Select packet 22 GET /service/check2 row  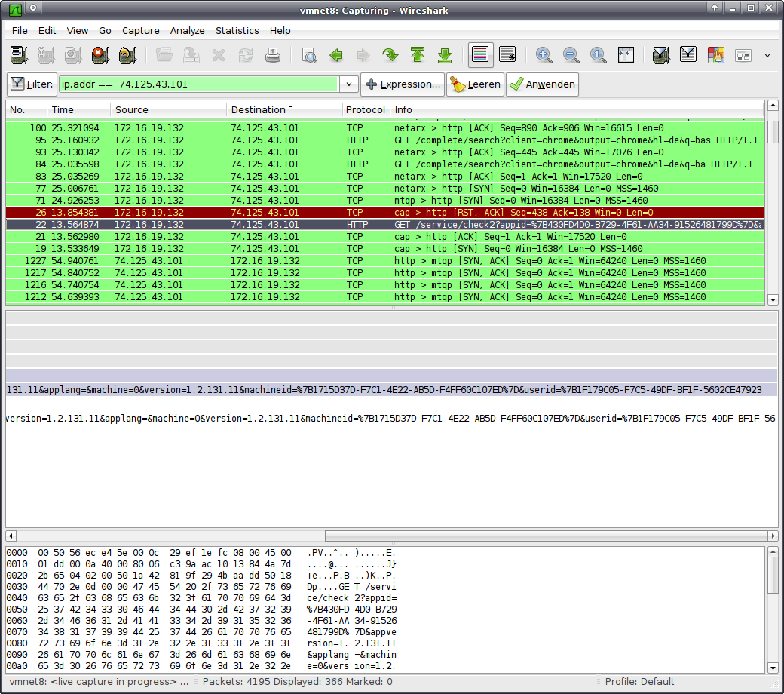click(385, 225)
